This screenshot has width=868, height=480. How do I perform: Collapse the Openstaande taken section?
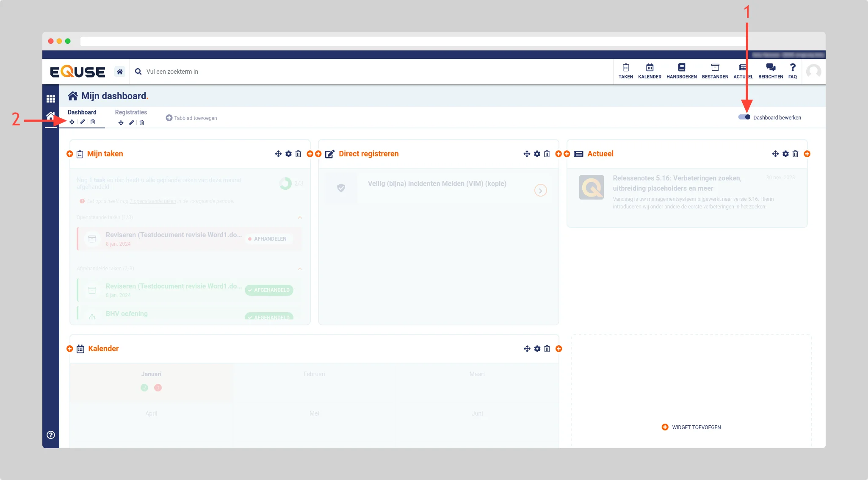pos(300,217)
